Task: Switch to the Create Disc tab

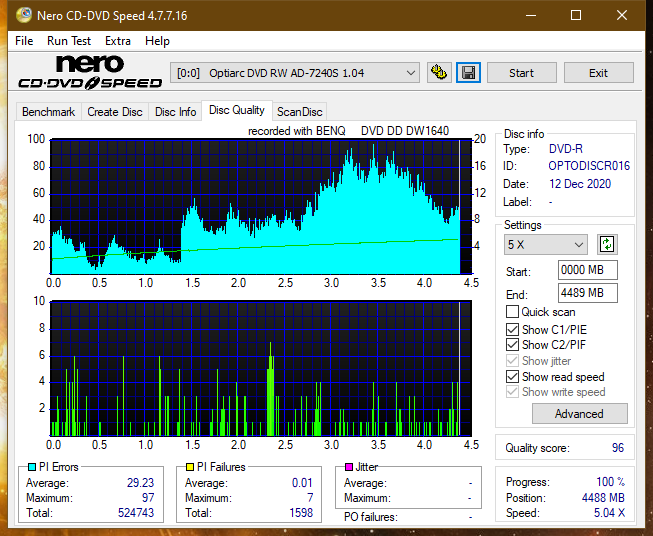Action: (115, 112)
